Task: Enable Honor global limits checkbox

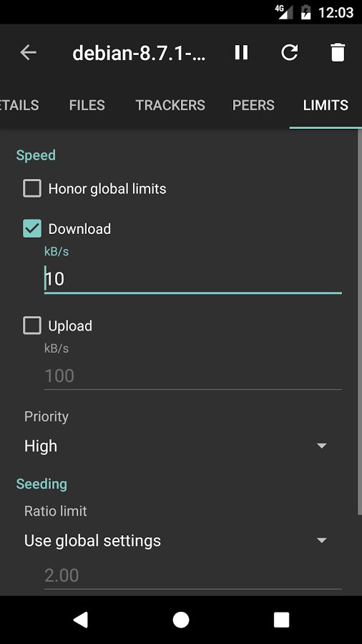Action: pyautogui.click(x=32, y=188)
